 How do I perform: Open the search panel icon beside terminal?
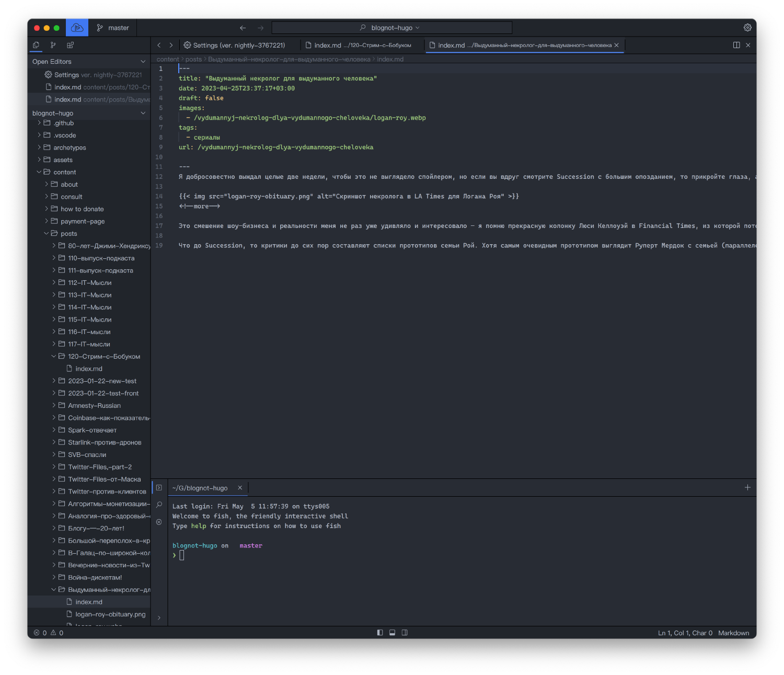[159, 505]
